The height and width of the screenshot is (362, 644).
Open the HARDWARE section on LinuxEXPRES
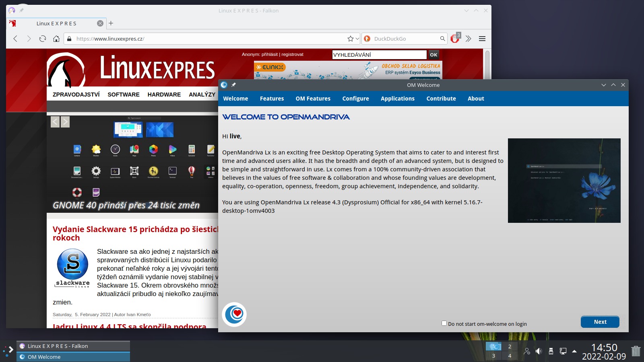tap(164, 95)
